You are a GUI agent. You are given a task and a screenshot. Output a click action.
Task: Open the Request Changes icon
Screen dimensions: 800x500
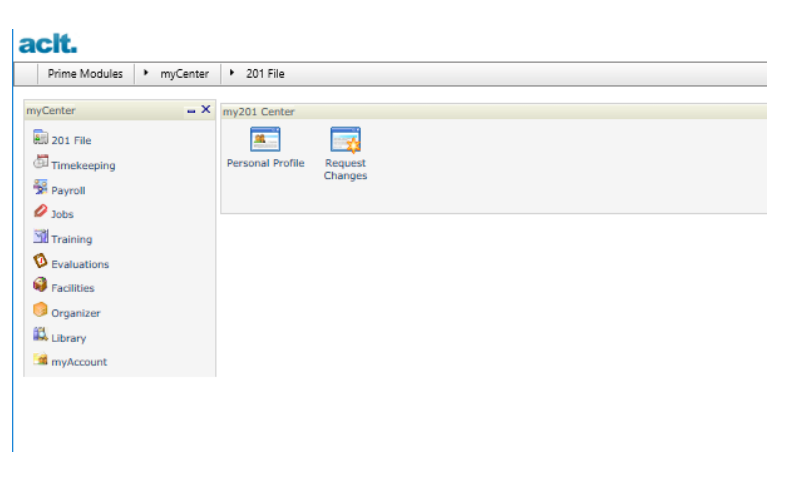(x=345, y=139)
